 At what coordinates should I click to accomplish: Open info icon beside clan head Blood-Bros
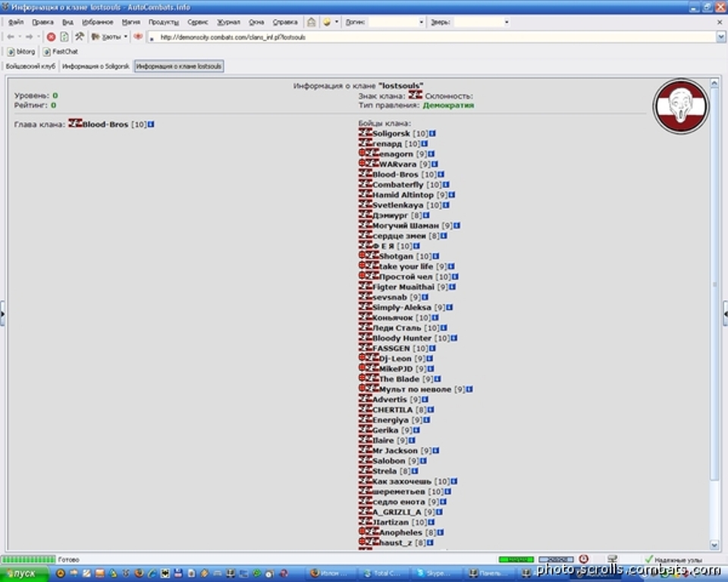pos(151,124)
